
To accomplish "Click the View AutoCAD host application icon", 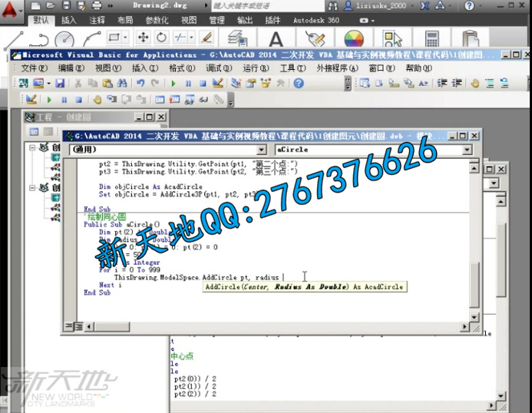I will 23,83.
